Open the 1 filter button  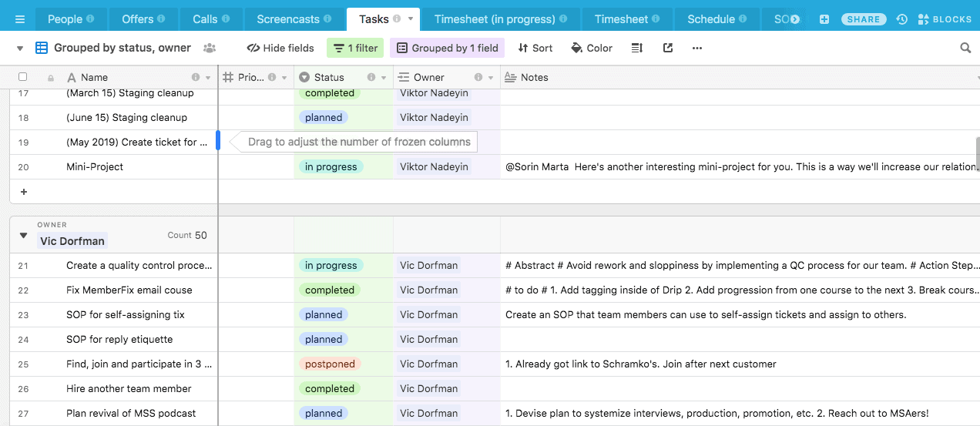coord(355,48)
